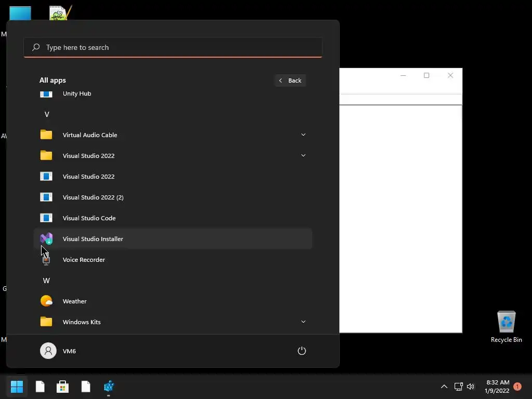Launch Visual Studio Code icon

click(46, 218)
